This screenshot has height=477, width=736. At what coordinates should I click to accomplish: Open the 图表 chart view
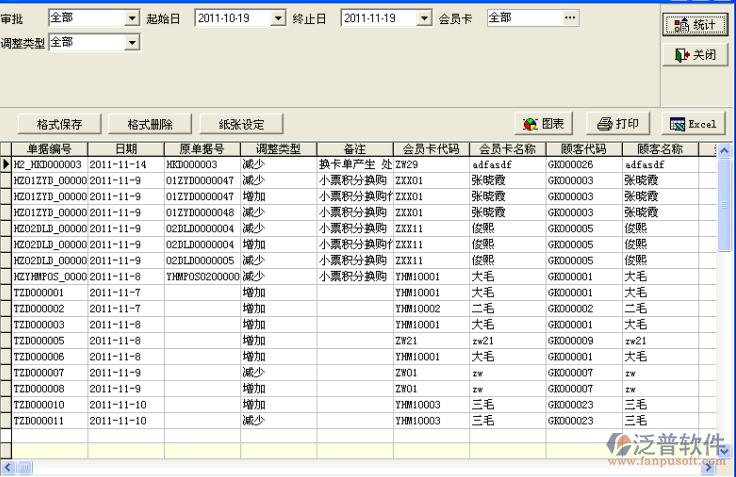(544, 124)
